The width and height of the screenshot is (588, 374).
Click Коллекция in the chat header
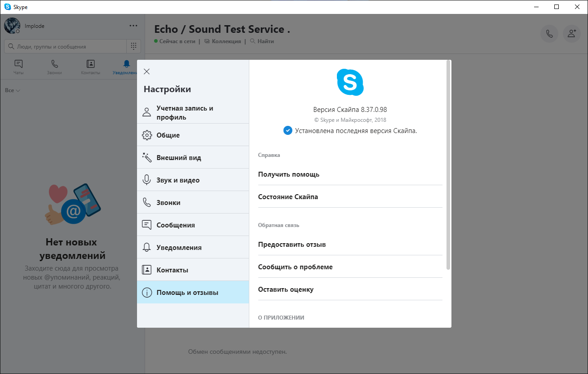click(x=223, y=41)
